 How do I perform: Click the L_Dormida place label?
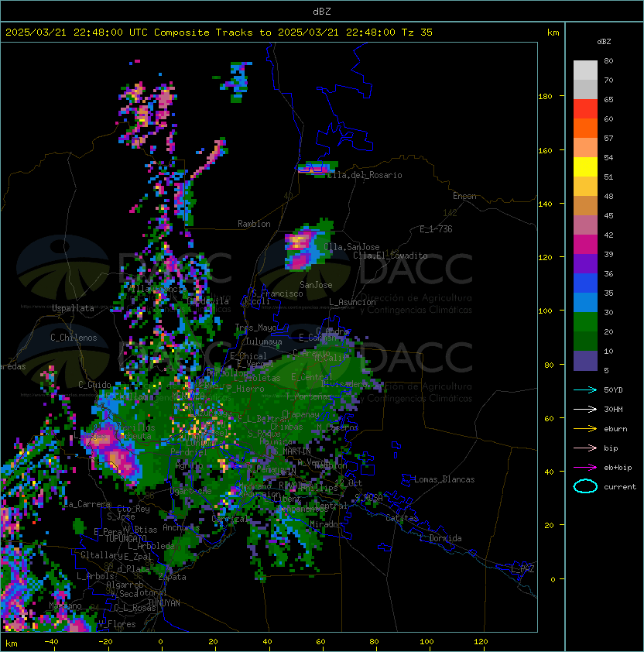[x=440, y=538]
